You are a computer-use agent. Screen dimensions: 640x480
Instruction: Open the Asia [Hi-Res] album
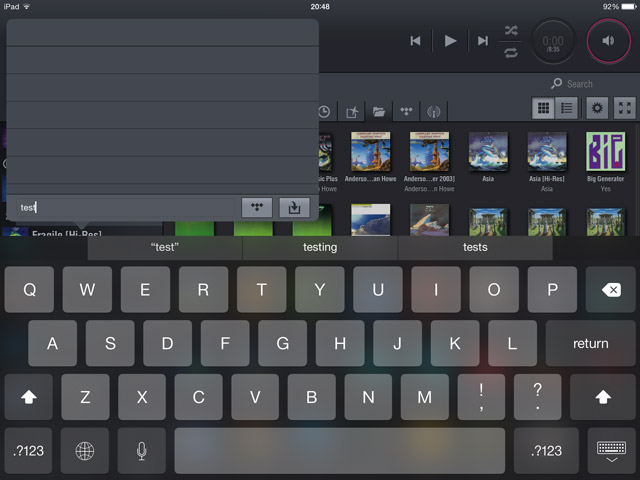coord(547,151)
